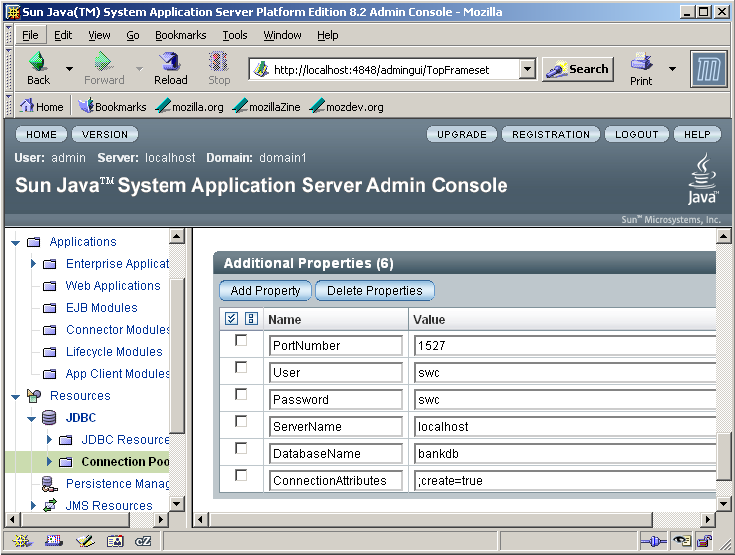This screenshot has width=735, height=555.
Task: Click the tree panel vertical scrollbar
Action: pyautogui.click(x=177, y=355)
